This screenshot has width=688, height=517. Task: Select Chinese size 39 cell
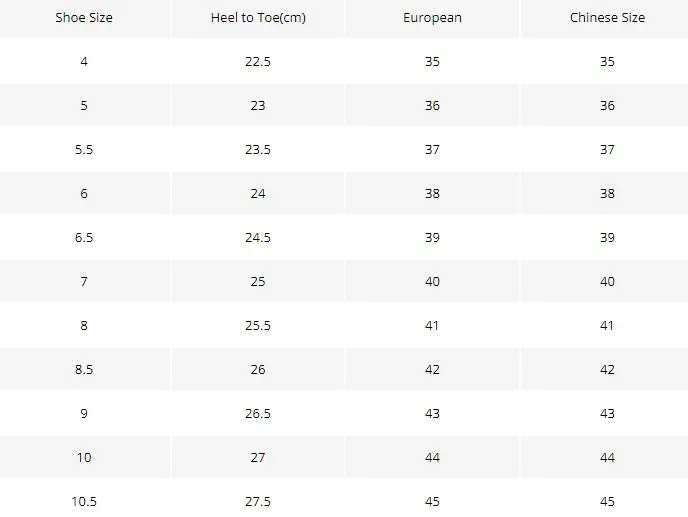607,237
